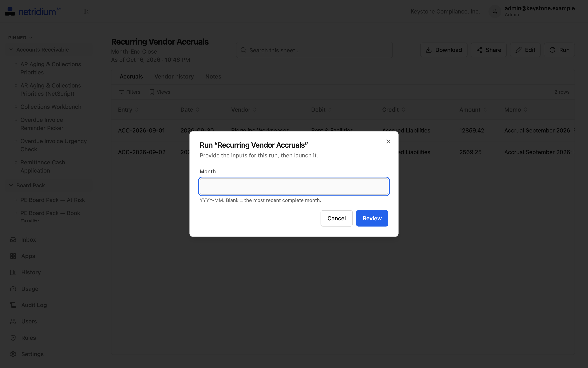Open Collections Workbench in sidebar

(x=51, y=107)
